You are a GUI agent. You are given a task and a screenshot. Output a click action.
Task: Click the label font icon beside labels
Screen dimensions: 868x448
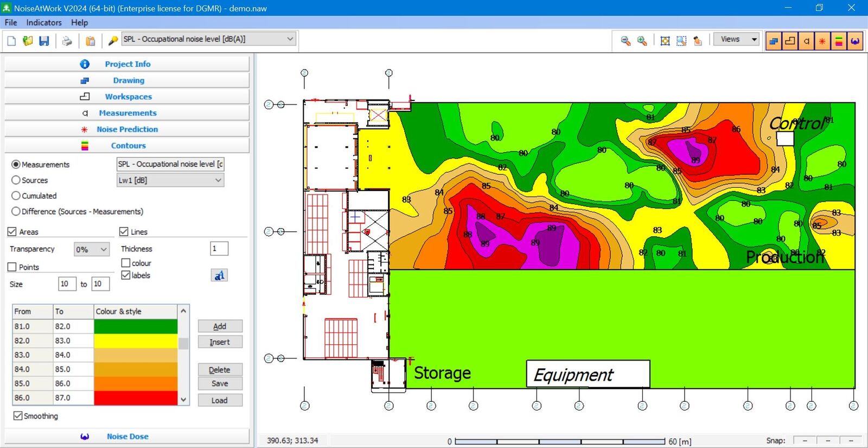coord(219,275)
